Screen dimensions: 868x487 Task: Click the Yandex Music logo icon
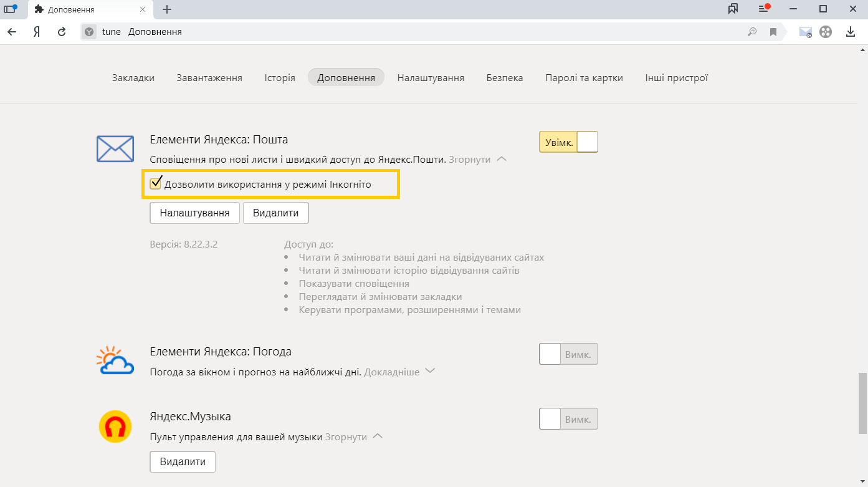click(115, 427)
